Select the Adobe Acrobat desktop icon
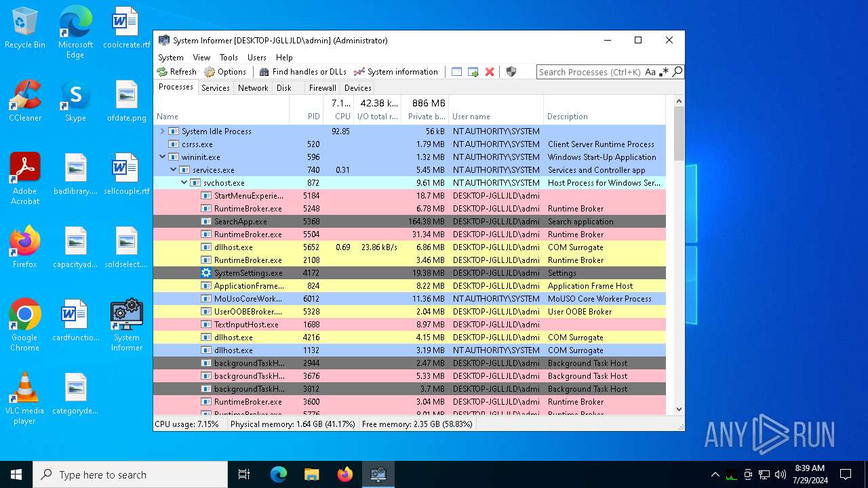The height and width of the screenshot is (488, 868). point(25,178)
